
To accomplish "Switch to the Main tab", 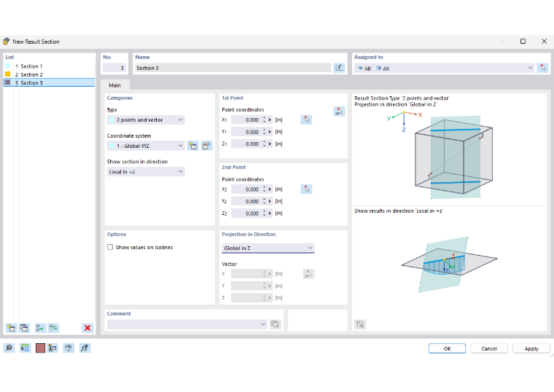I will click(x=115, y=85).
